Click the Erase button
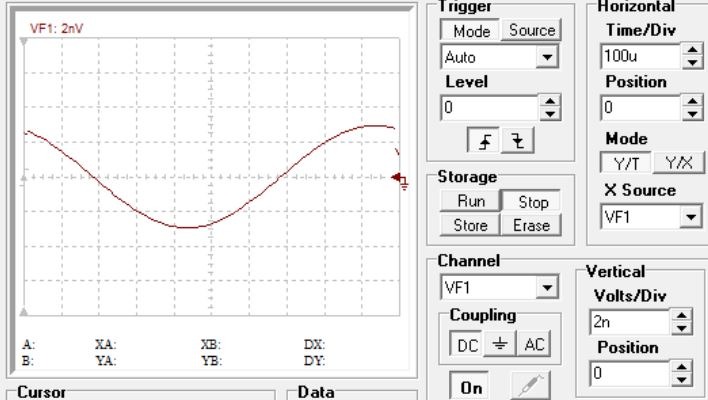The image size is (708, 400). (531, 224)
